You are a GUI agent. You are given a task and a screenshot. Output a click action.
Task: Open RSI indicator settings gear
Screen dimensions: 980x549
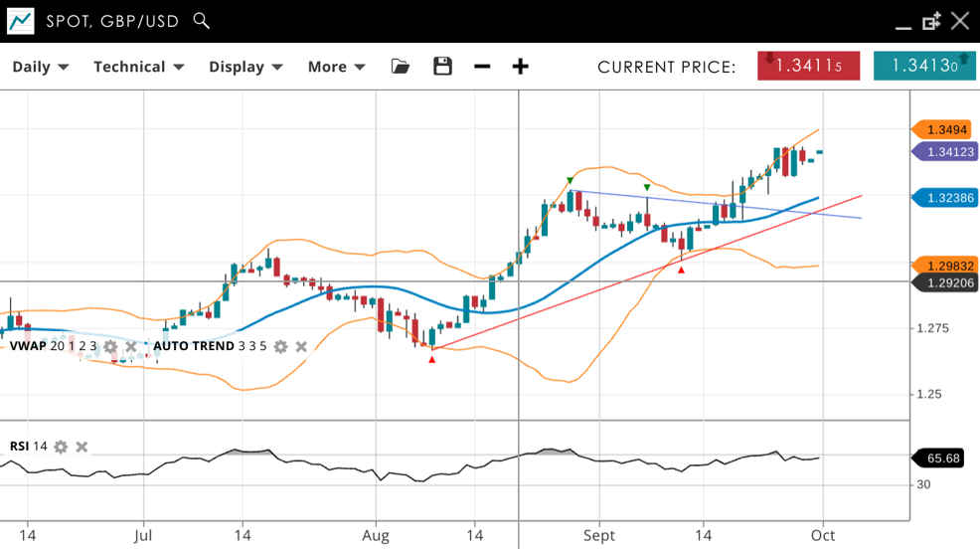click(61, 447)
